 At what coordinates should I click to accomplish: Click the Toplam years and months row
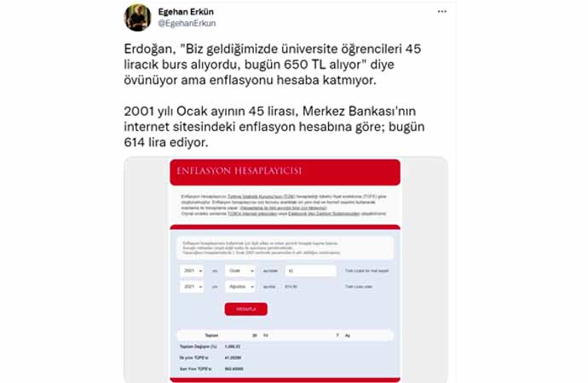click(285, 335)
